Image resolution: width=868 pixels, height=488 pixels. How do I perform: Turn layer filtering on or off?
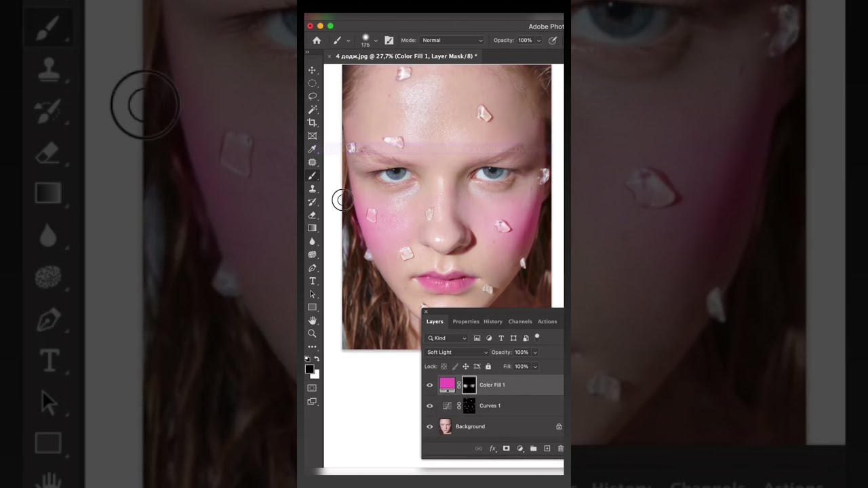point(537,336)
